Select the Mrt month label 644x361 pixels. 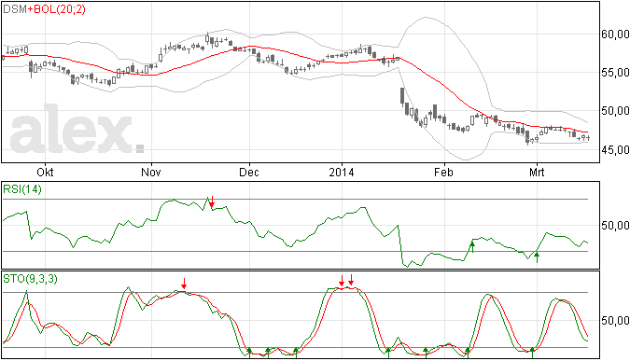point(537,172)
